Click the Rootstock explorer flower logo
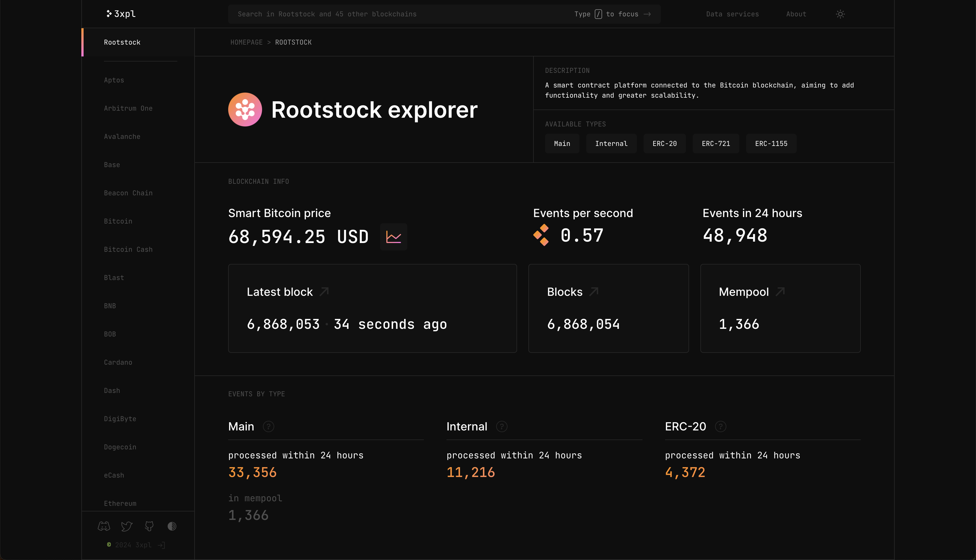Image resolution: width=976 pixels, height=560 pixels. (x=245, y=109)
